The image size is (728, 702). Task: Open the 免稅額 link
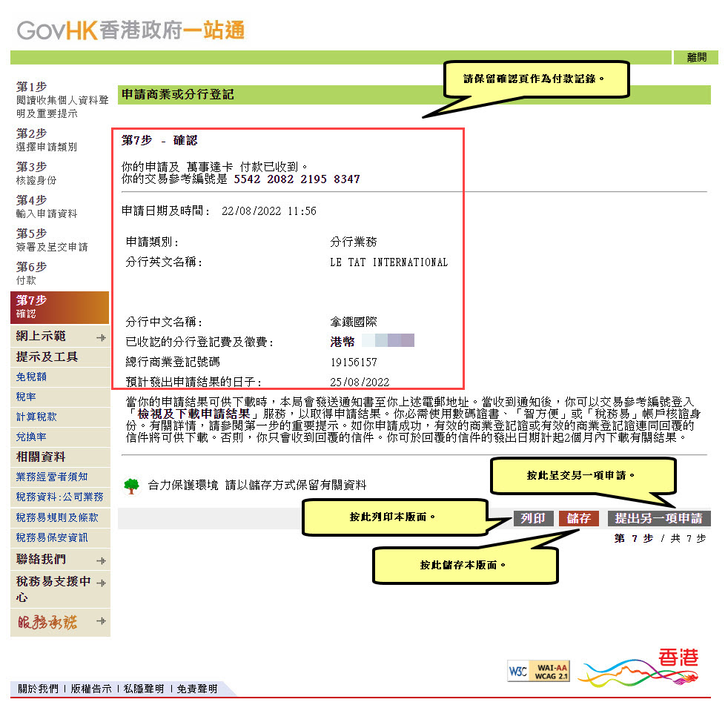click(31, 377)
